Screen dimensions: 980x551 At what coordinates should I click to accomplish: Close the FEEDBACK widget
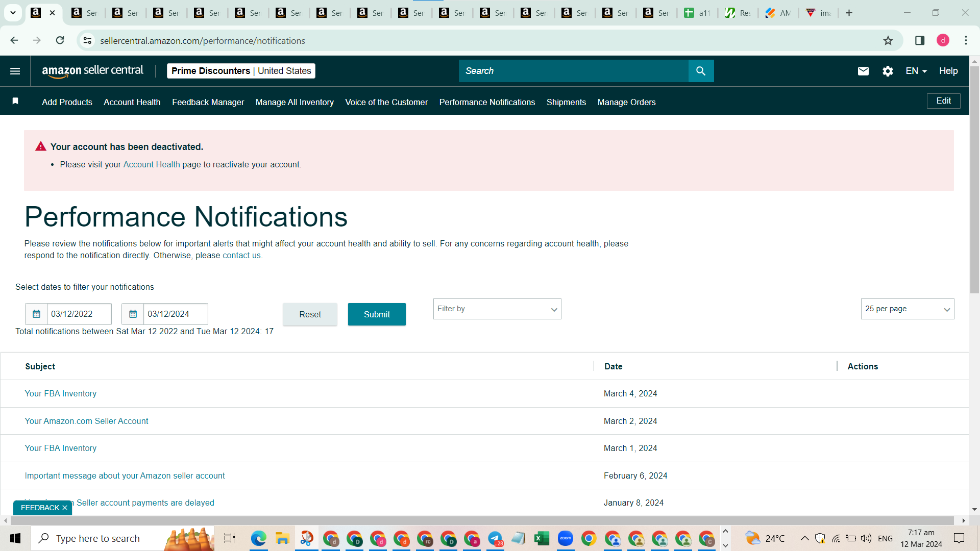pyautogui.click(x=65, y=508)
